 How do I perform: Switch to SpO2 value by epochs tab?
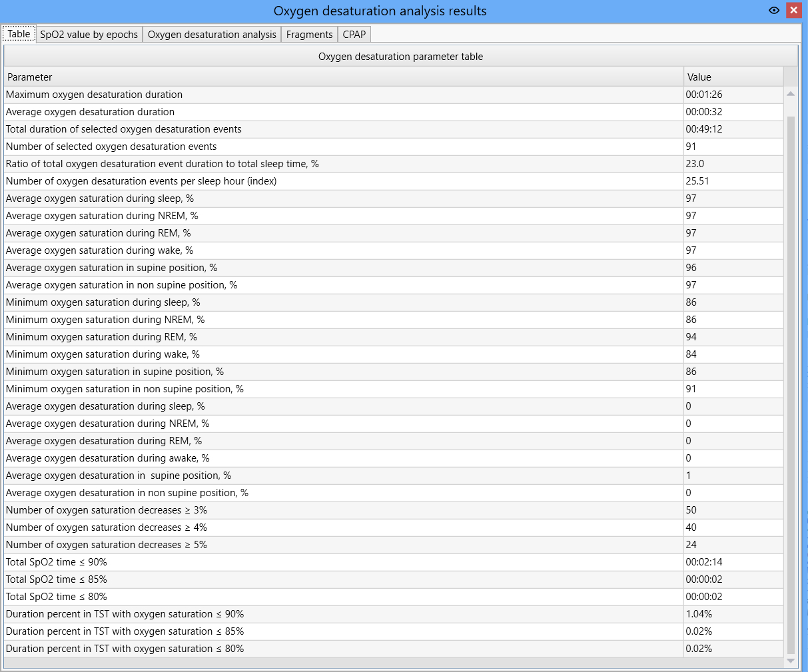[89, 35]
